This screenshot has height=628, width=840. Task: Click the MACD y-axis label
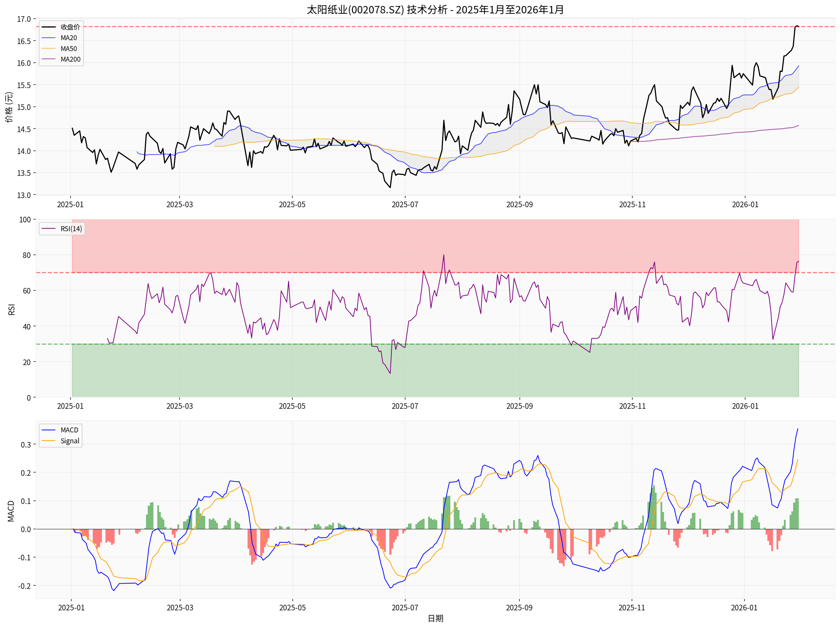tap(11, 511)
